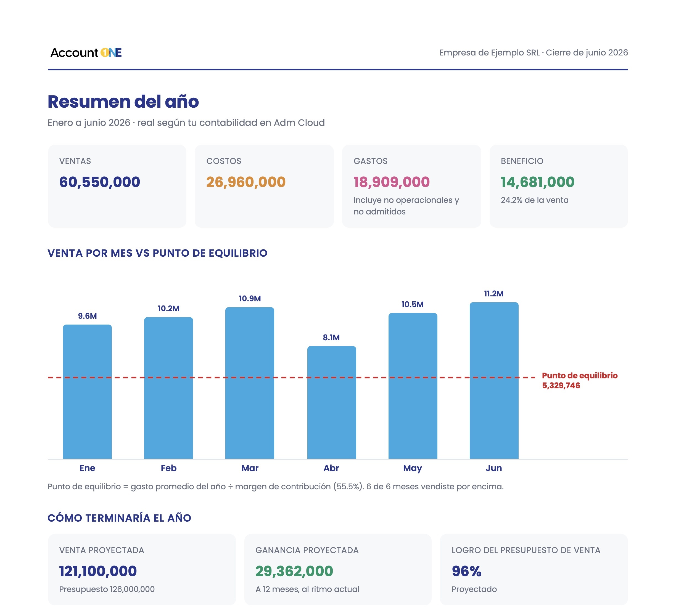Click the 'Jun' axis label
676x616 pixels.
(494, 468)
